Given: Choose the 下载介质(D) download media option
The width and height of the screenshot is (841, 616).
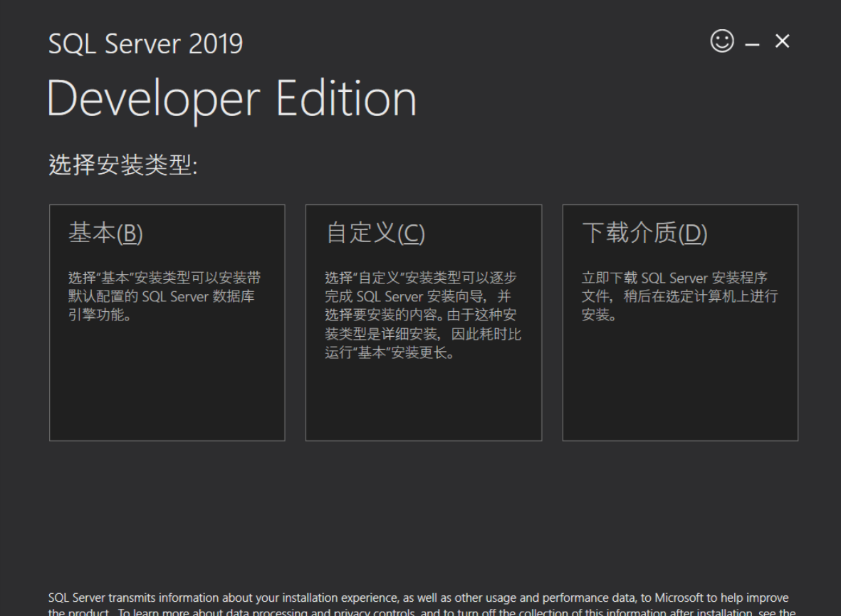Looking at the screenshot, I should (680, 323).
